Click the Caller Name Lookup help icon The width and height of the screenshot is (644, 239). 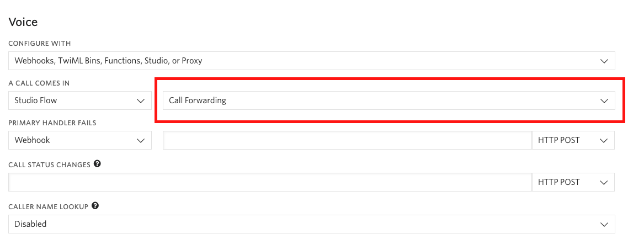pos(95,206)
